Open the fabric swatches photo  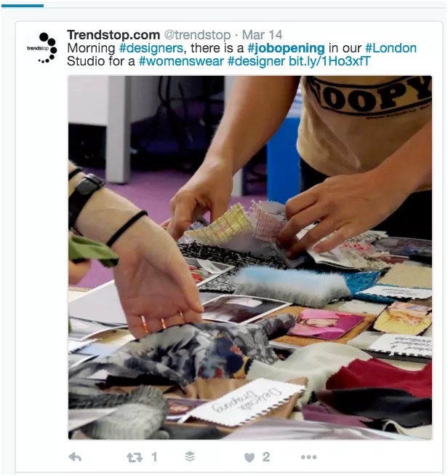tap(250, 258)
